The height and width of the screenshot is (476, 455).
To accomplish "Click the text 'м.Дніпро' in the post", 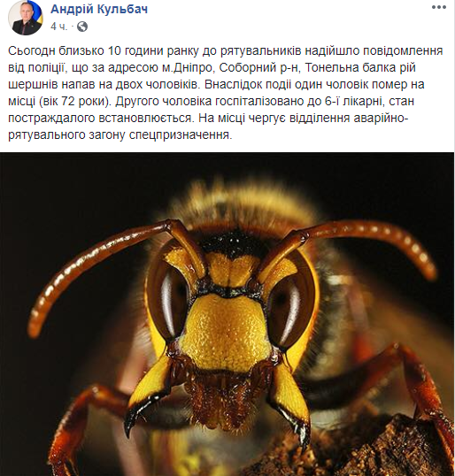I will tap(187, 68).
